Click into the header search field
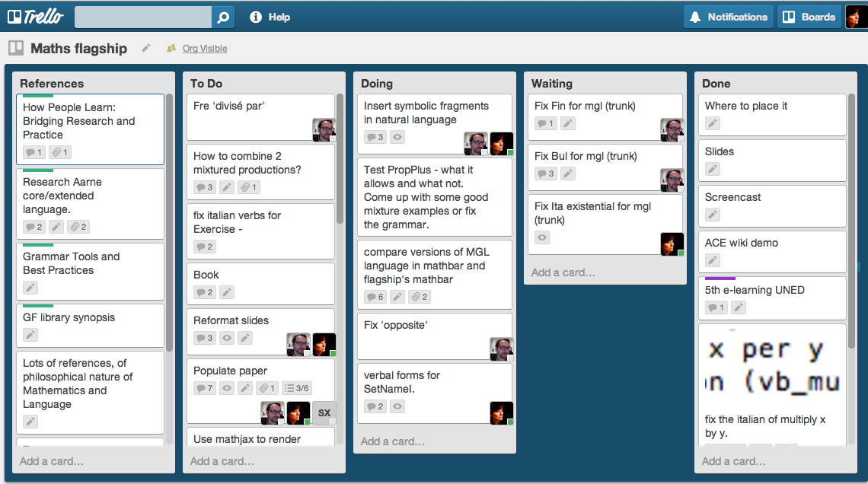Viewport: 868px width, 484px height. tap(143, 17)
